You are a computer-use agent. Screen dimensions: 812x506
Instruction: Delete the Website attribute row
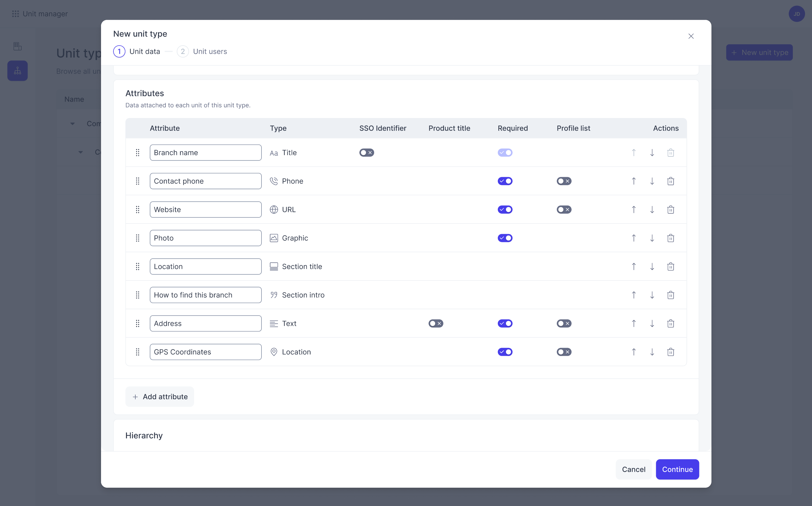pos(670,210)
